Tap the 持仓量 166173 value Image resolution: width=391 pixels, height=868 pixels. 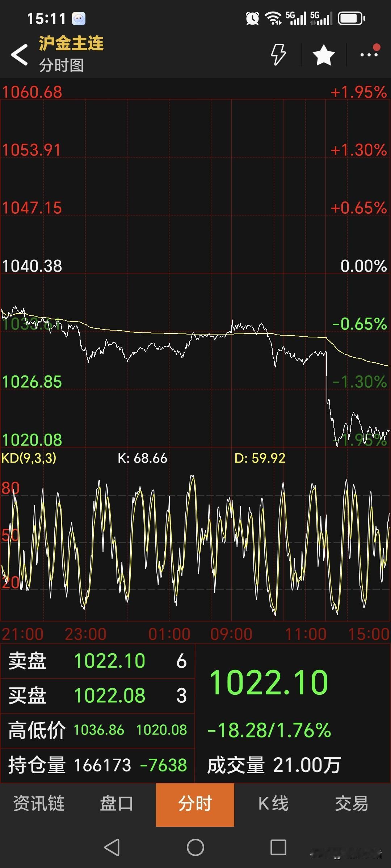(x=102, y=765)
